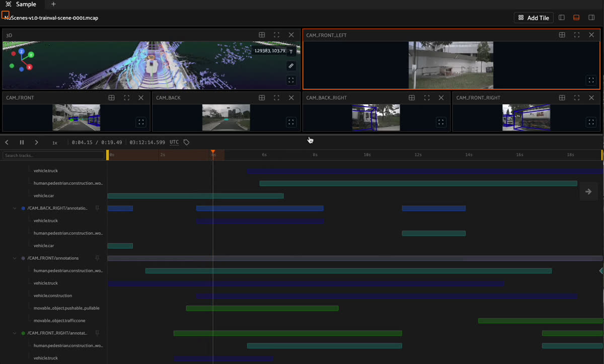Click the NuScenes-v1.0-trainval-scene-0001.mcap file name

[x=51, y=18]
